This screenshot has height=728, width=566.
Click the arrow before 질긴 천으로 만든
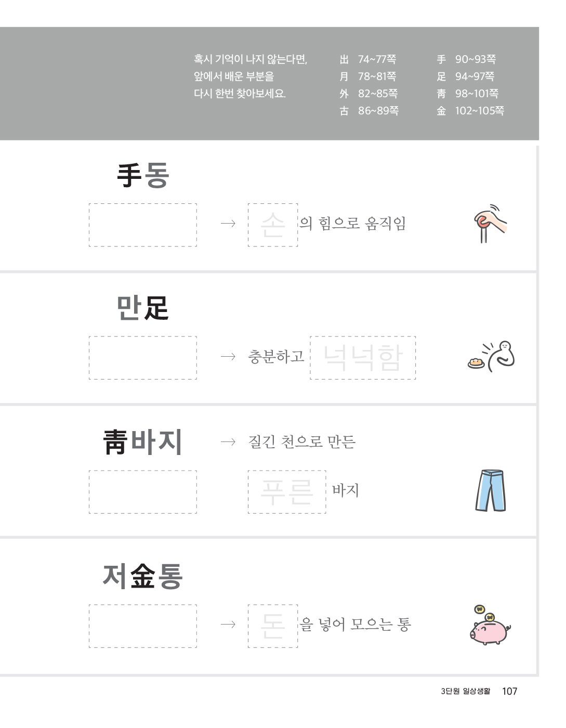[228, 442]
